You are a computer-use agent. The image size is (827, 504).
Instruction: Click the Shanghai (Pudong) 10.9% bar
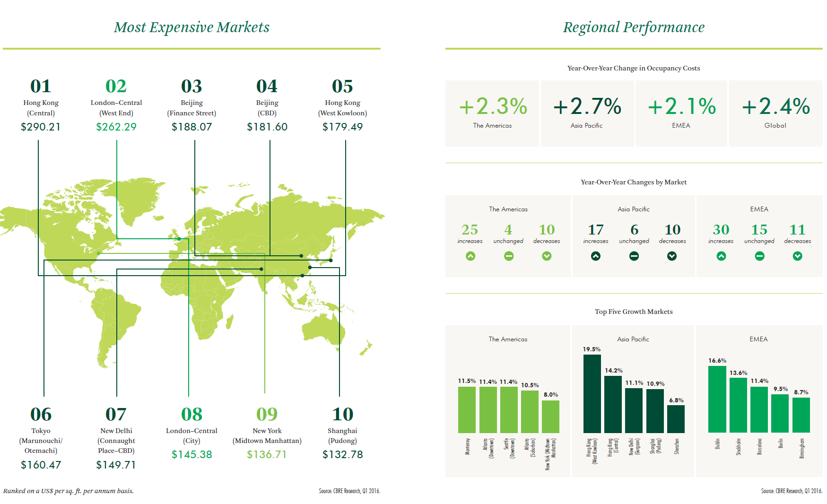655,411
